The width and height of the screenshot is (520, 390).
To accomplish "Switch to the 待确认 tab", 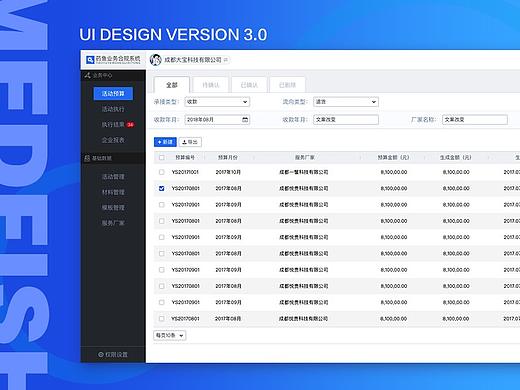I will click(x=211, y=85).
